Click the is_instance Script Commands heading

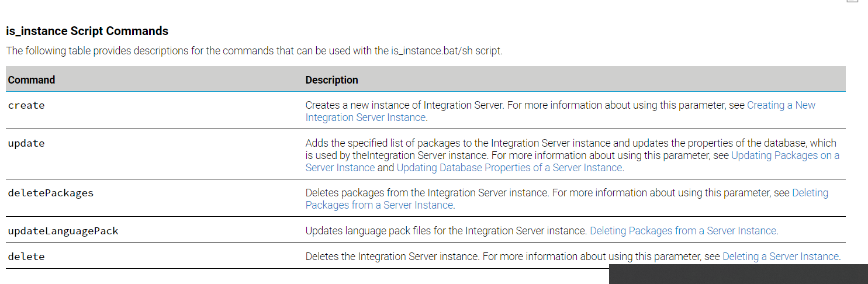(x=87, y=32)
